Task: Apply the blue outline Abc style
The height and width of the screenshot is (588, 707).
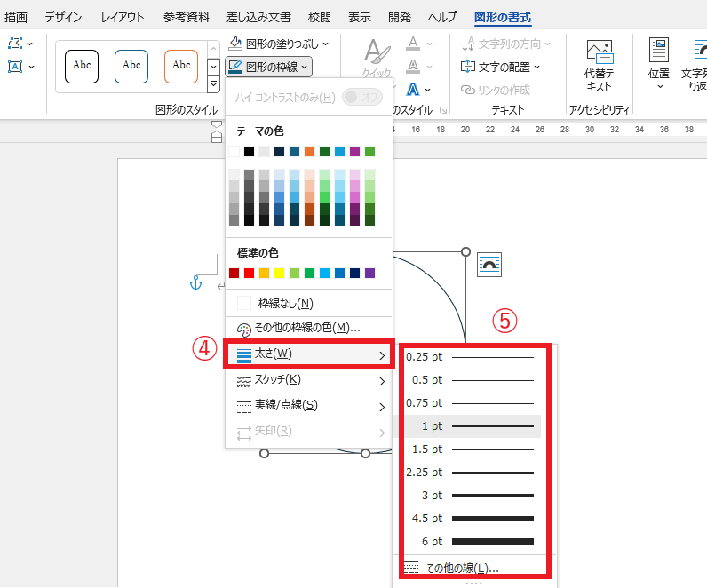Action: click(131, 67)
